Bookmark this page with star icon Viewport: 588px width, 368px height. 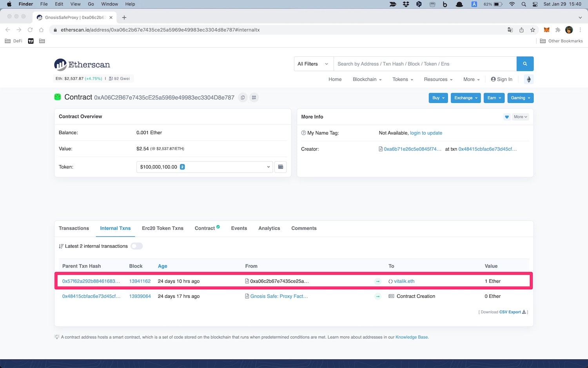point(532,30)
